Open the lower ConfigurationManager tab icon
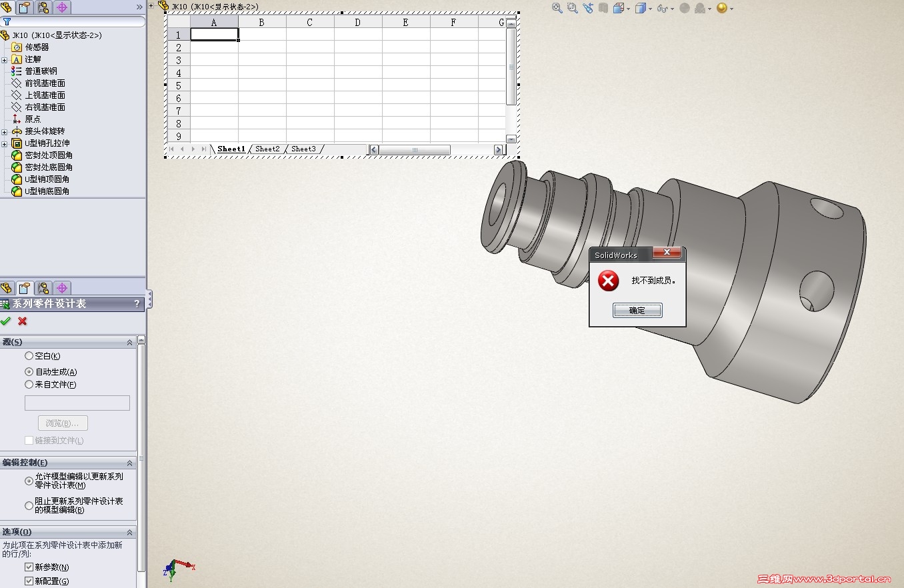This screenshot has width=904, height=588. (x=43, y=288)
